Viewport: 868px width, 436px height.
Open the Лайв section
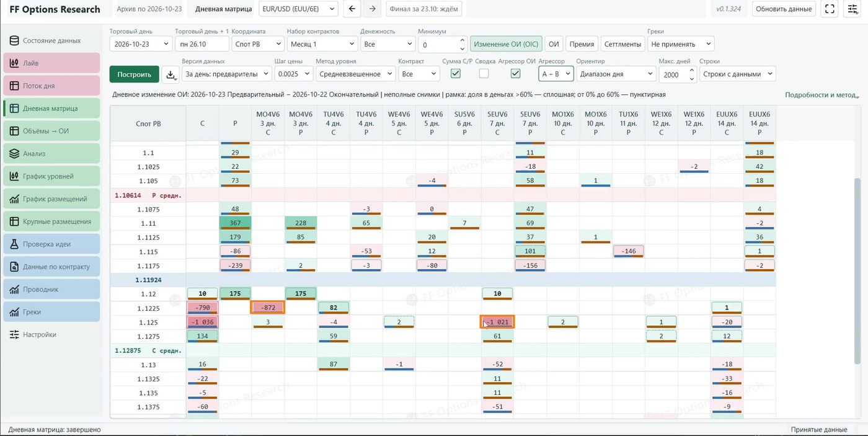(51, 63)
